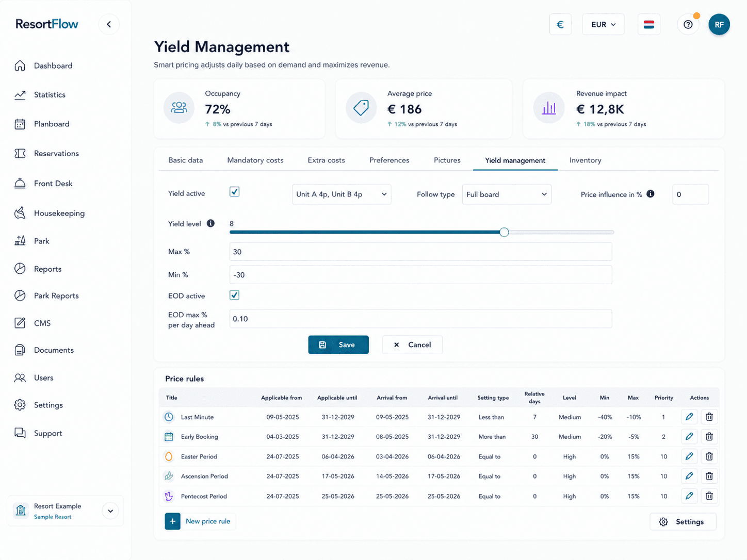
Task: Switch to the Basic data tab
Action: 186,160
